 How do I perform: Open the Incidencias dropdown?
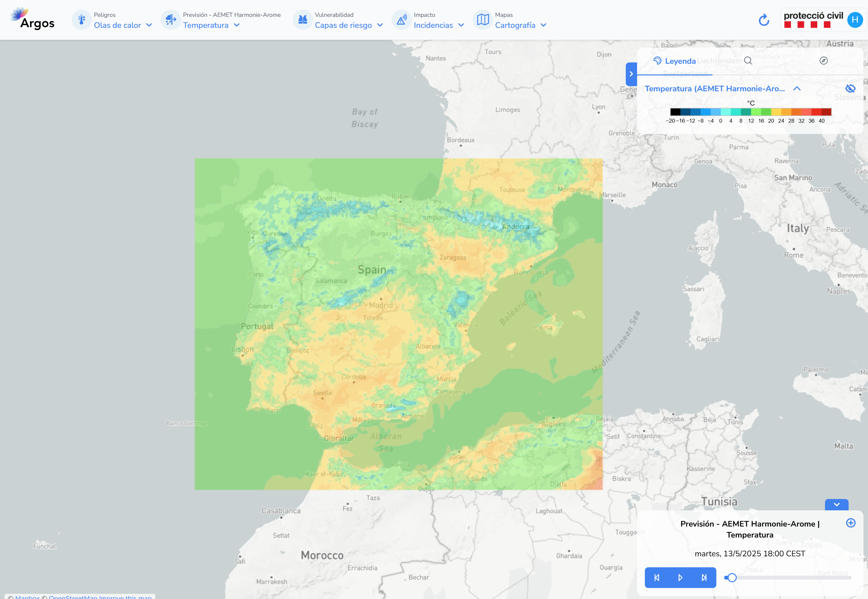(x=439, y=25)
